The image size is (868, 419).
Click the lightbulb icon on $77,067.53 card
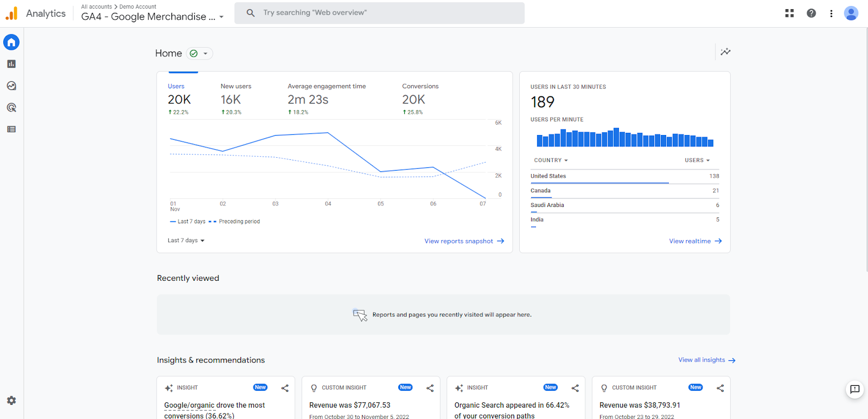click(x=314, y=388)
